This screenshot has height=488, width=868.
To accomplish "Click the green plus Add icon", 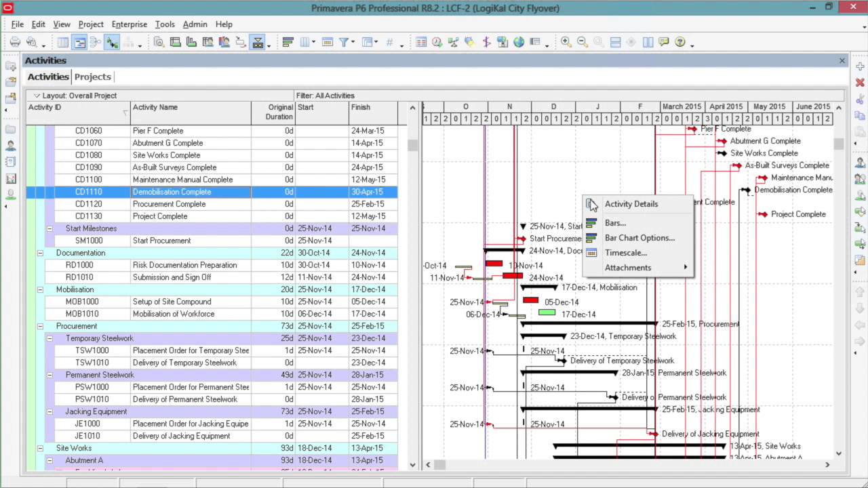I will (860, 66).
